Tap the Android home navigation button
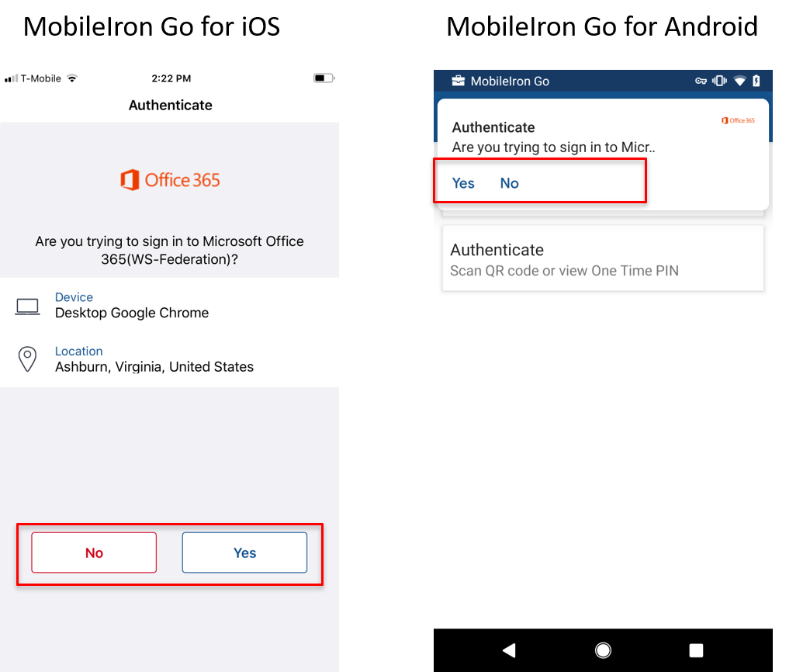Image resolution: width=810 pixels, height=672 pixels. pos(603,650)
